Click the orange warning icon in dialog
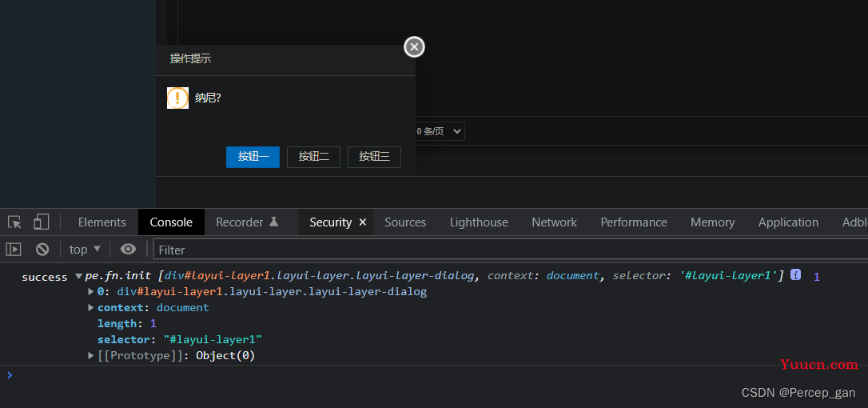 coord(177,98)
